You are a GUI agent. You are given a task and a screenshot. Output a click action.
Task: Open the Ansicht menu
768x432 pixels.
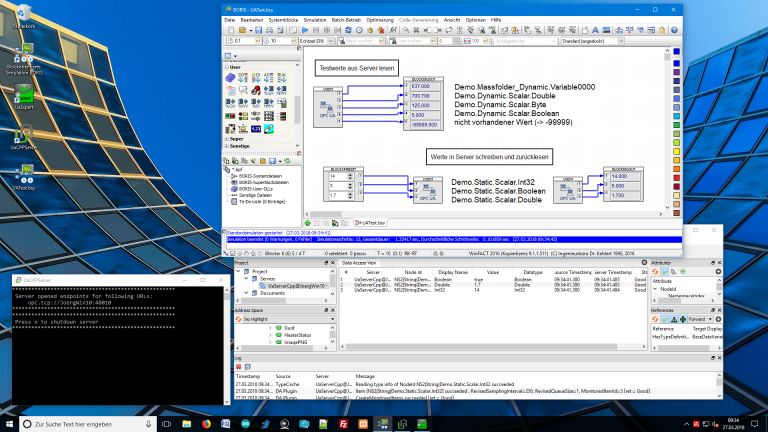pos(452,20)
